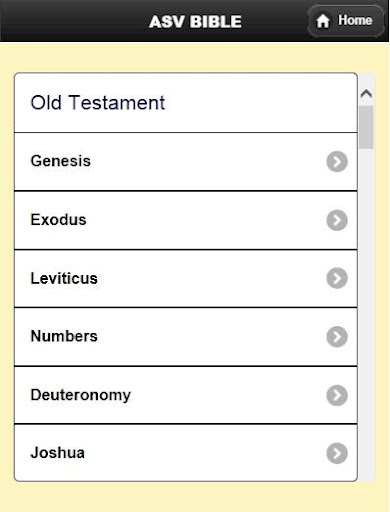Open the Genesis book entry
Screen dimensions: 390x512
coord(186,162)
